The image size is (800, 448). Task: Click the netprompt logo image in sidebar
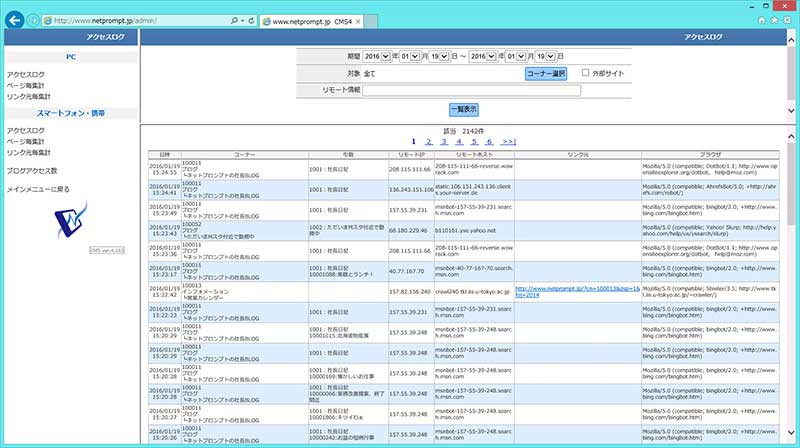[71, 220]
